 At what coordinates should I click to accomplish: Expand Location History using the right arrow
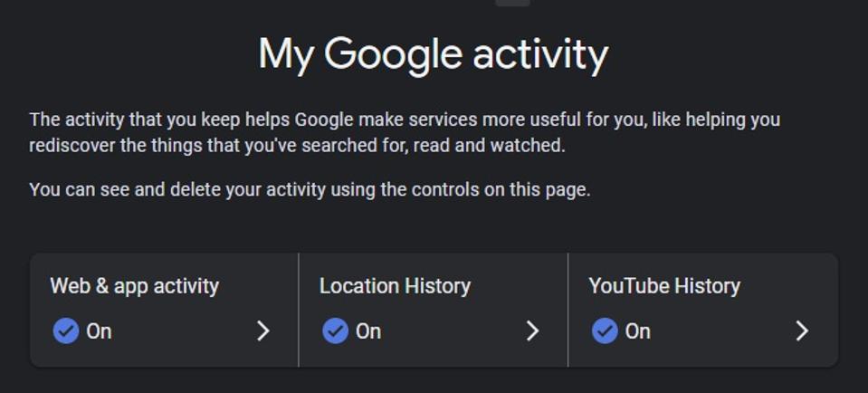532,331
